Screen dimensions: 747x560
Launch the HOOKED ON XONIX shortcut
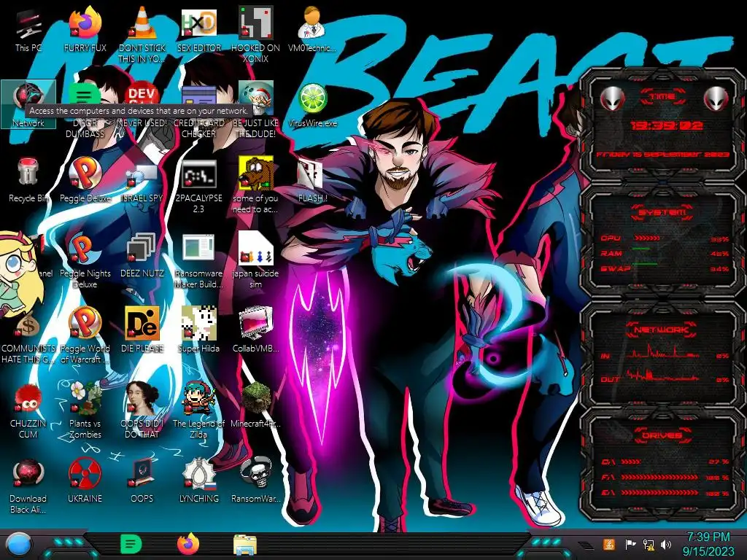click(x=256, y=34)
